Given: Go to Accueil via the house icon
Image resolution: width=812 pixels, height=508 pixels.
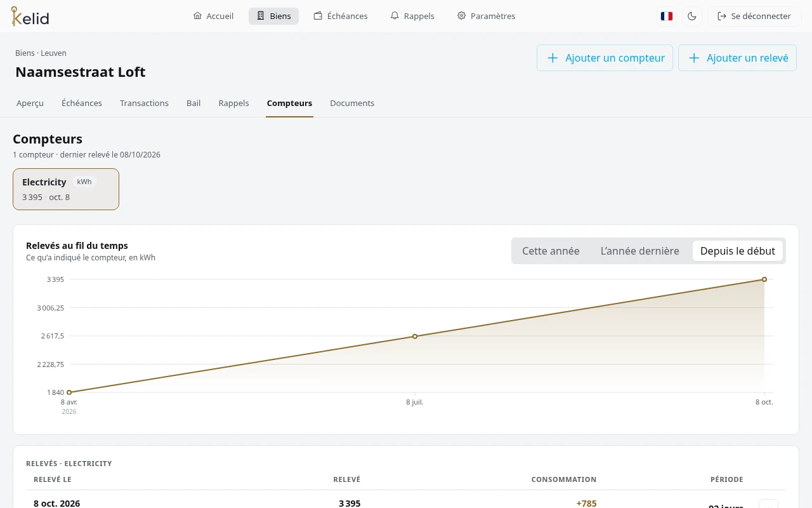Looking at the screenshot, I should point(213,16).
